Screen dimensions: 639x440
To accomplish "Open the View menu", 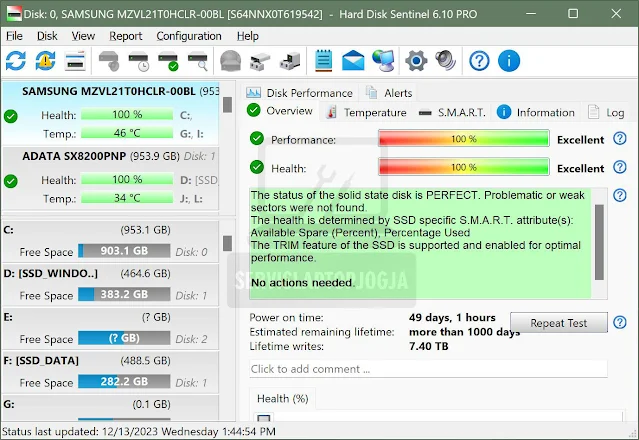I will point(83,36).
